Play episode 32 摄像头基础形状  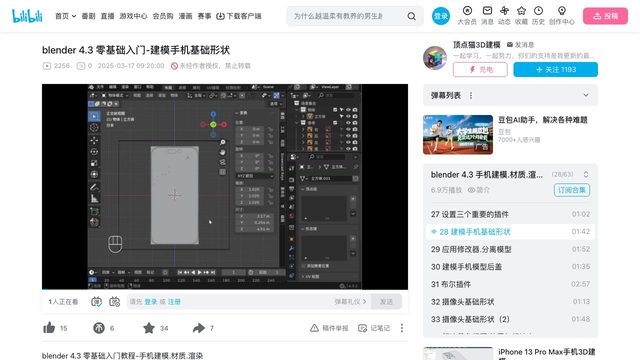[x=510, y=302]
